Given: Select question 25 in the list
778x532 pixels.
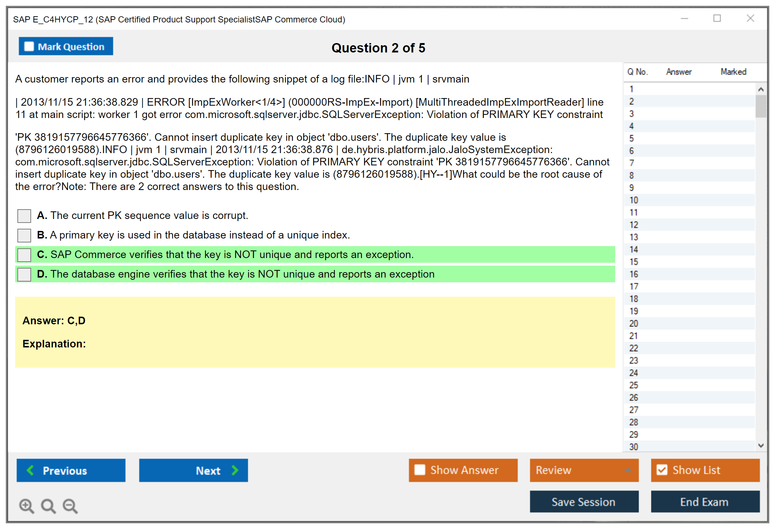Looking at the screenshot, I should coord(634,385).
